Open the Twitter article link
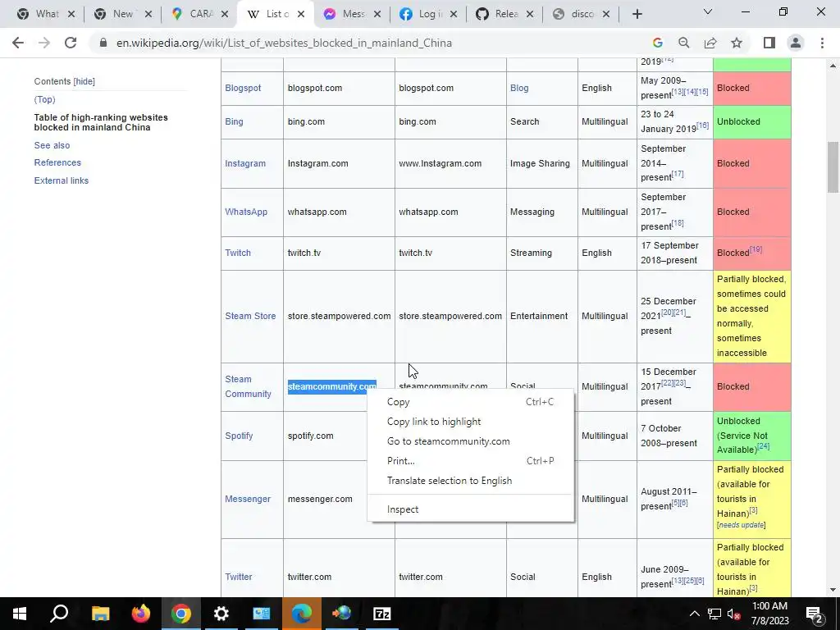The height and width of the screenshot is (630, 840). (x=239, y=577)
